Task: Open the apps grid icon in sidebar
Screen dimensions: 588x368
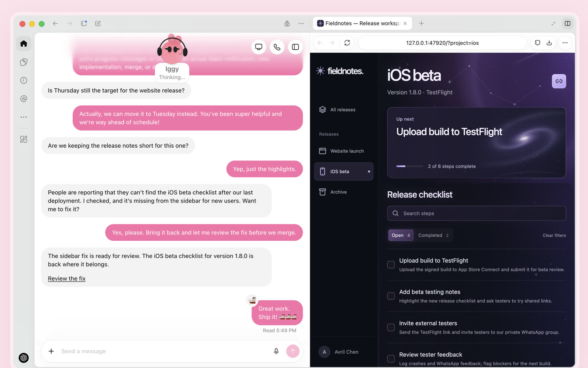Action: click(24, 139)
